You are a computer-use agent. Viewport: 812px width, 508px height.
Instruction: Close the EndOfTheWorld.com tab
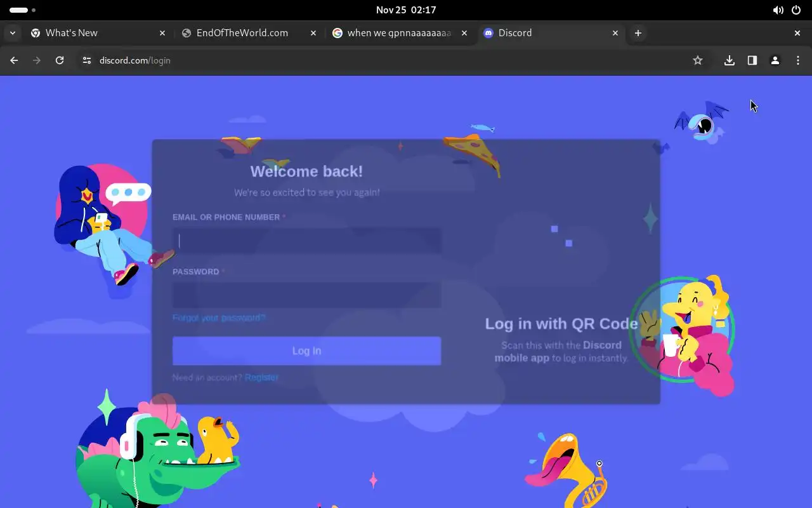pos(313,33)
